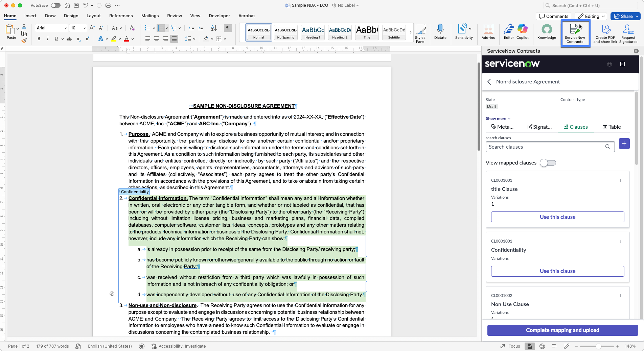Image resolution: width=644 pixels, height=351 pixels.
Task: Switch to the Acrobat ribbon tab
Action: tap(247, 16)
